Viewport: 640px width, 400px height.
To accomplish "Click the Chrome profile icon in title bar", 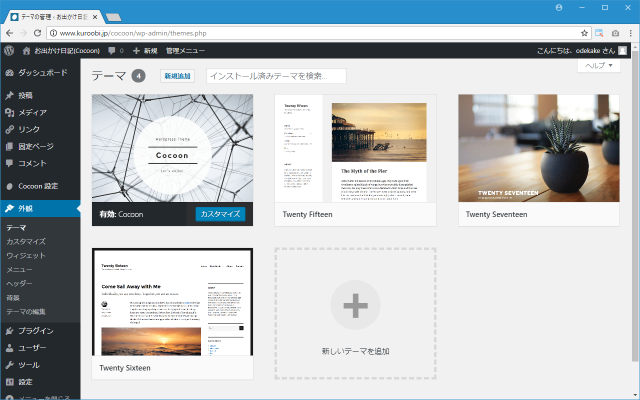I will [x=559, y=7].
